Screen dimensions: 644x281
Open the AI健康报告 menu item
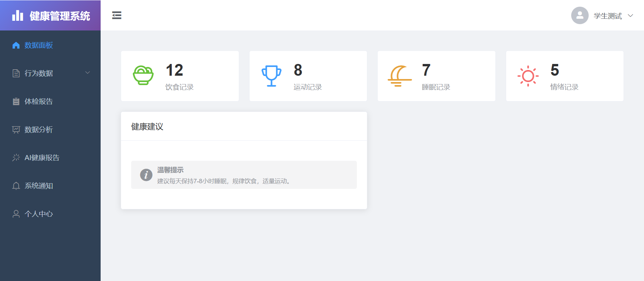(50, 158)
